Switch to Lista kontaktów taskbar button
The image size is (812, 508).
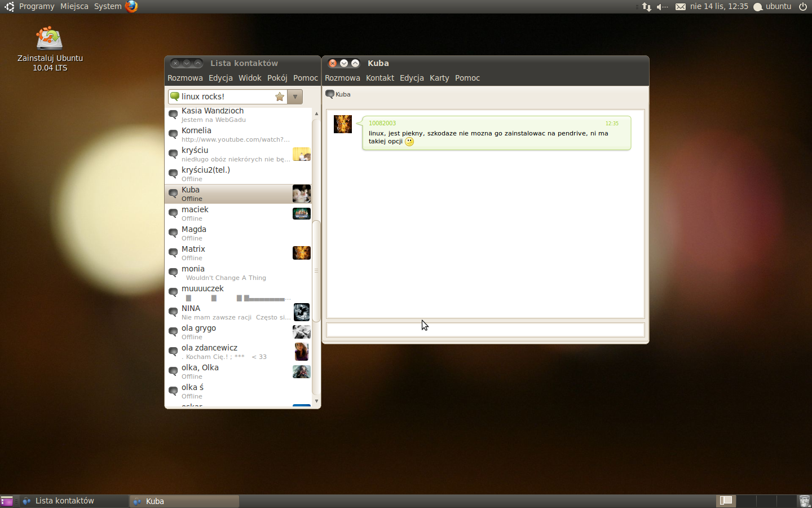coord(73,501)
